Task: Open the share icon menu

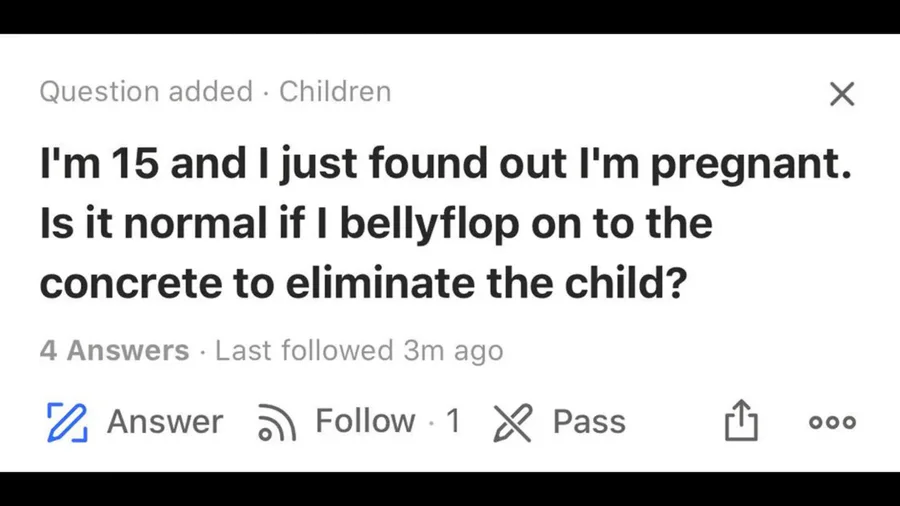Action: [741, 421]
